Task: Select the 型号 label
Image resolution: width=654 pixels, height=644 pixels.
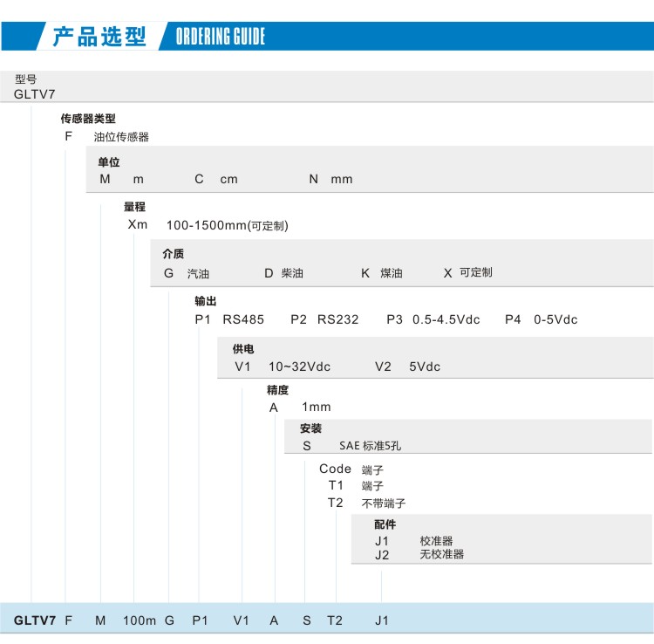Action: 26,79
